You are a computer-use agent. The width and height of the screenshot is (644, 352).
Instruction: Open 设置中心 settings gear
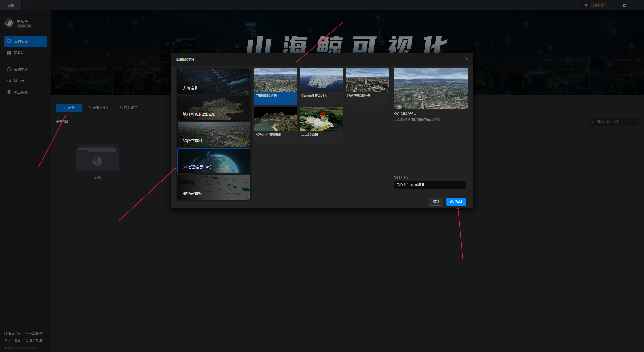coord(9,92)
